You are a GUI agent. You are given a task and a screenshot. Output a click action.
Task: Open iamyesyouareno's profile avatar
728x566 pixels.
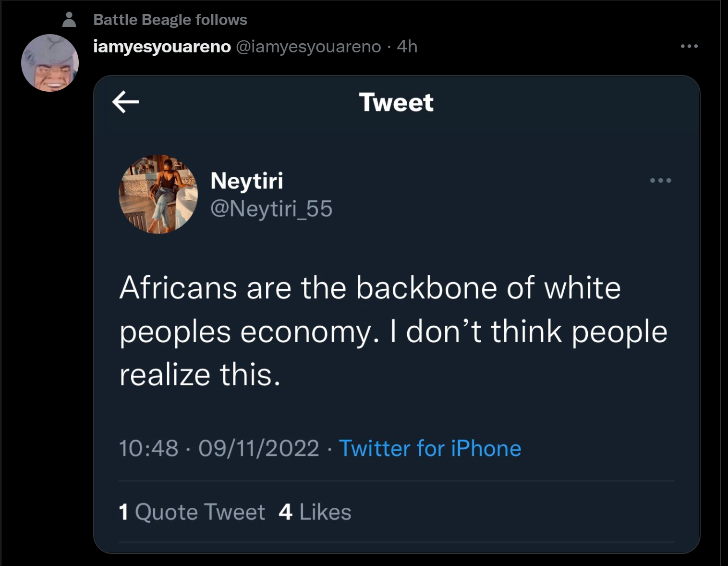click(x=50, y=63)
